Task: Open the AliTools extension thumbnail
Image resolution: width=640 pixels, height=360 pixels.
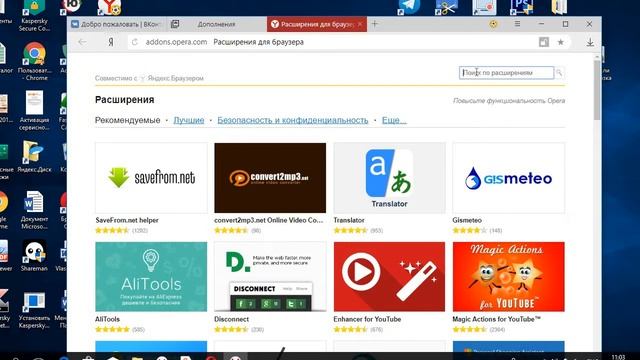Action: (151, 277)
